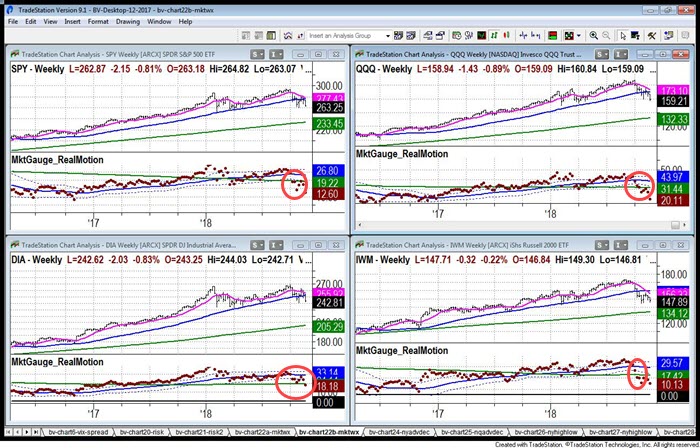Select the pointer arrow tool in toolbar
This screenshot has height=448, width=700.
pyautogui.click(x=623, y=36)
